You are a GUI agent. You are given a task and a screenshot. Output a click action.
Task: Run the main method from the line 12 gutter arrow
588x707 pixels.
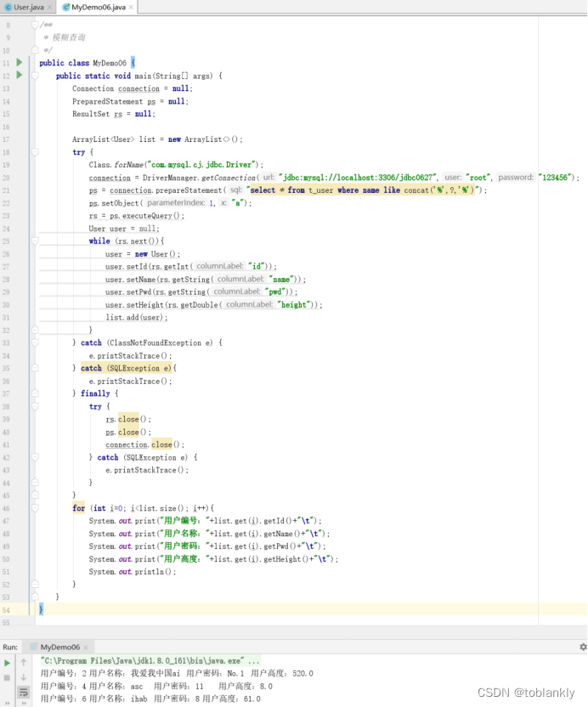20,75
